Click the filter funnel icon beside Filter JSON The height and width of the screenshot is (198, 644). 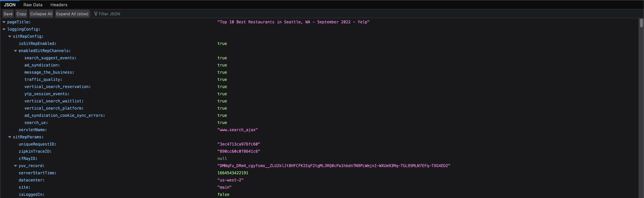[x=96, y=14]
